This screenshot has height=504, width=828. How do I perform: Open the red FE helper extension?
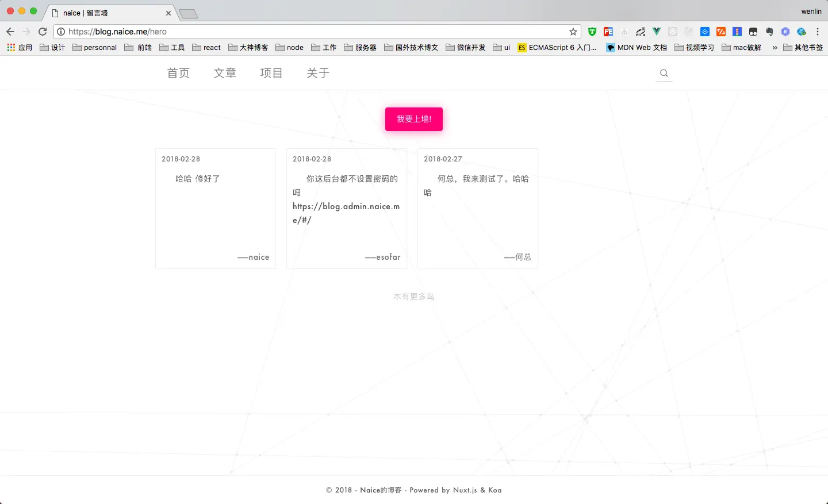[608, 32]
